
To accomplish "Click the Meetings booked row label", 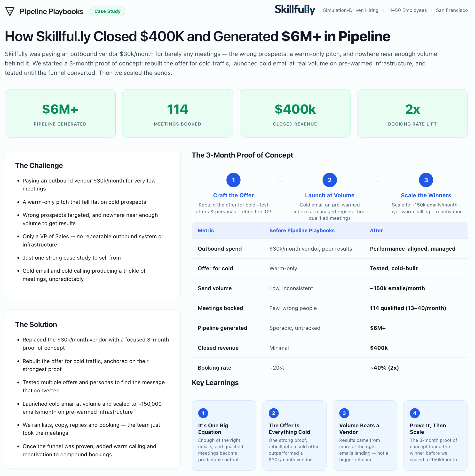I will pyautogui.click(x=220, y=308).
